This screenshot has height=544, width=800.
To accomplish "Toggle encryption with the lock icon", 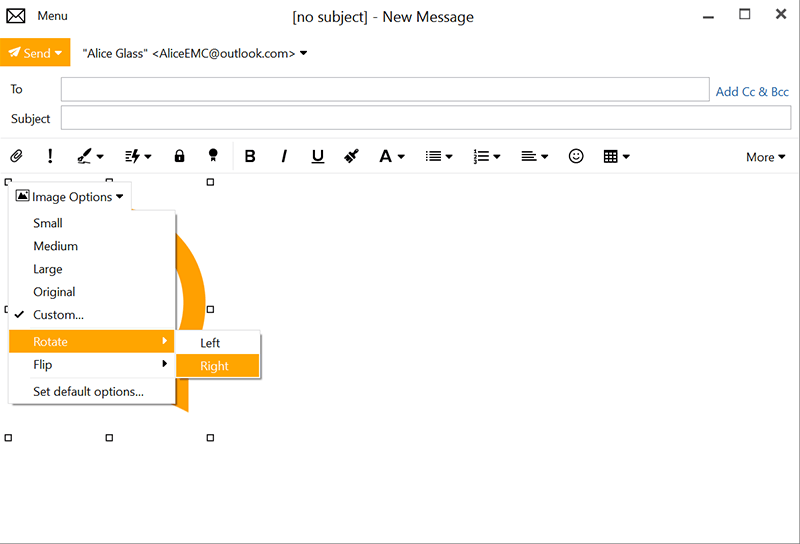I will click(x=179, y=156).
